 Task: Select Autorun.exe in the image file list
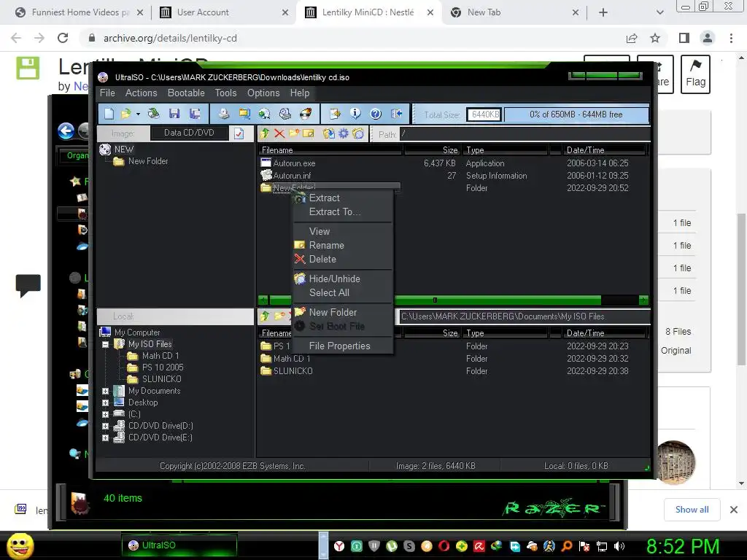(x=294, y=163)
